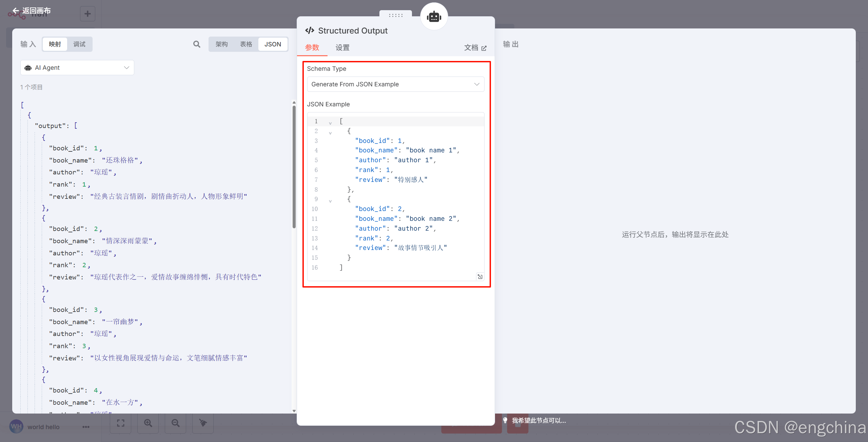Screen dimensions: 868x442
Task: Click the tidy up workflow broom icon
Action: click(x=203, y=423)
